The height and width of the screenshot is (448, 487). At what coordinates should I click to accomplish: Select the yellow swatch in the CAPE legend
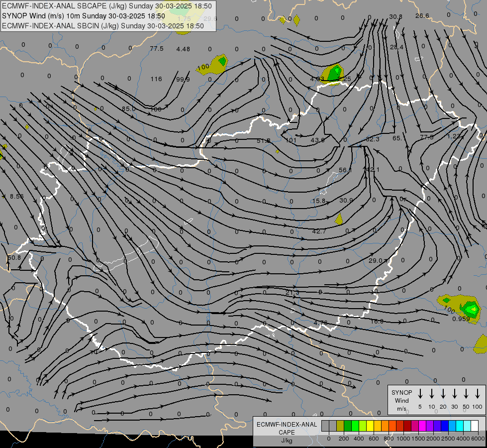(x=370, y=426)
